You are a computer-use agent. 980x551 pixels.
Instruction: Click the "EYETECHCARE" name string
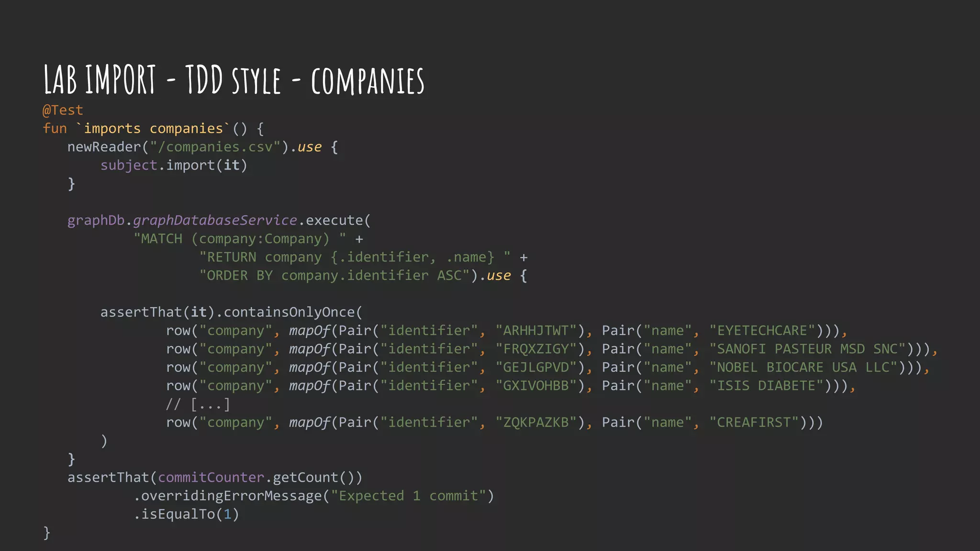pyautogui.click(x=762, y=331)
